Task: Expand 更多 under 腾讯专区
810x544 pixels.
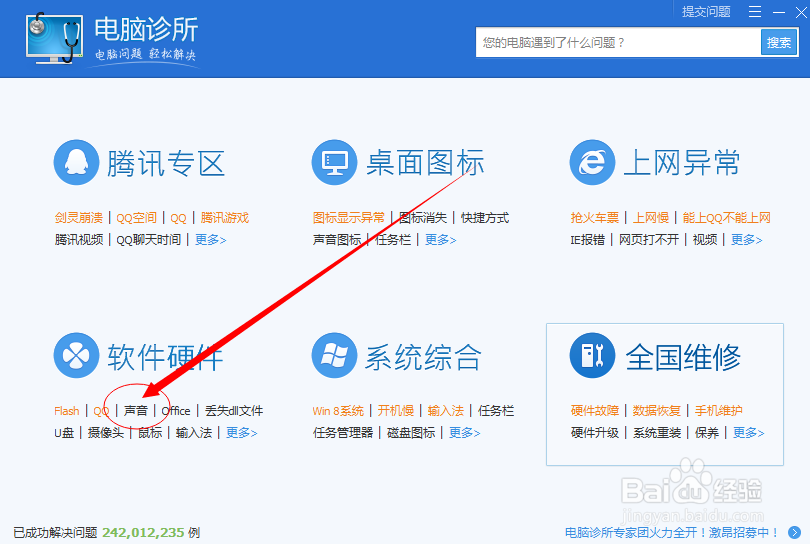Action: (210, 240)
